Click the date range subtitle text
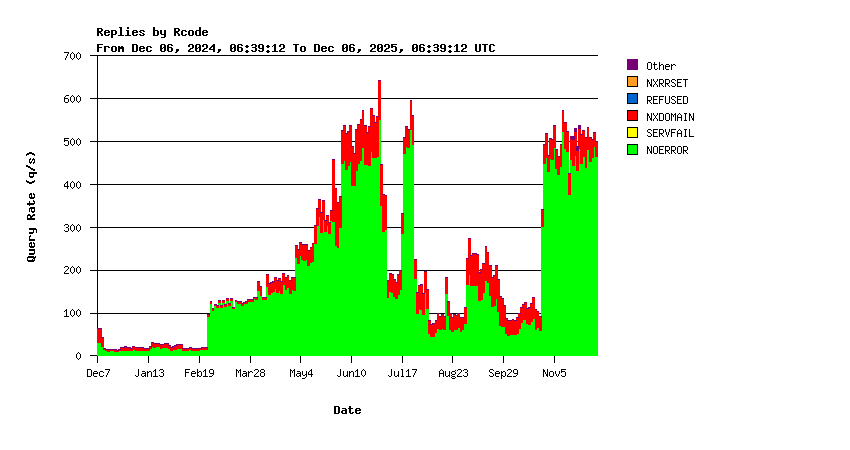Image resolution: width=850 pixels, height=450 pixels. [x=295, y=48]
